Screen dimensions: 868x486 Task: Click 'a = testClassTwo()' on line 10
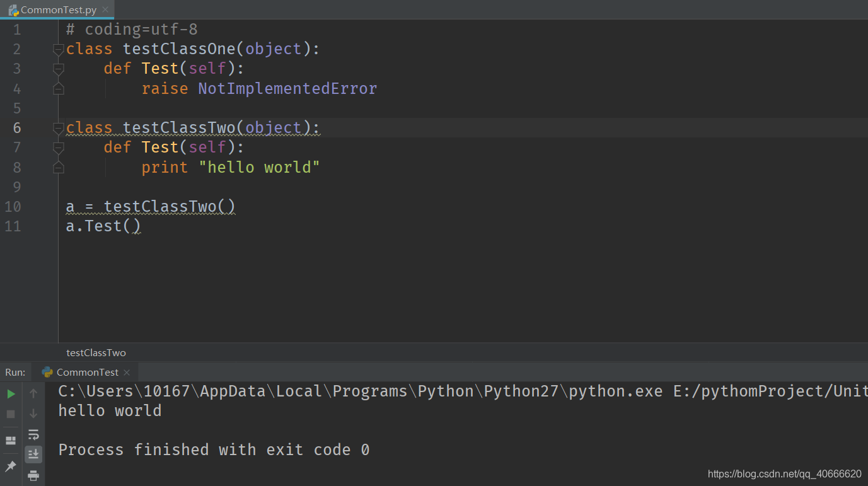(x=151, y=206)
